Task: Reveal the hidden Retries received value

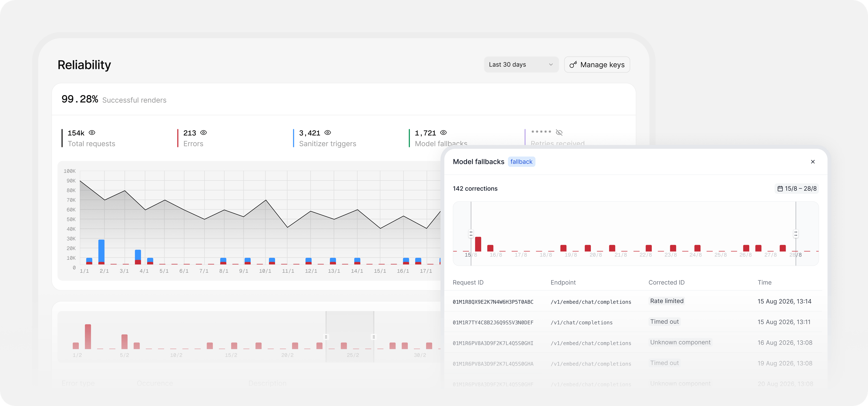Action: pos(559,132)
